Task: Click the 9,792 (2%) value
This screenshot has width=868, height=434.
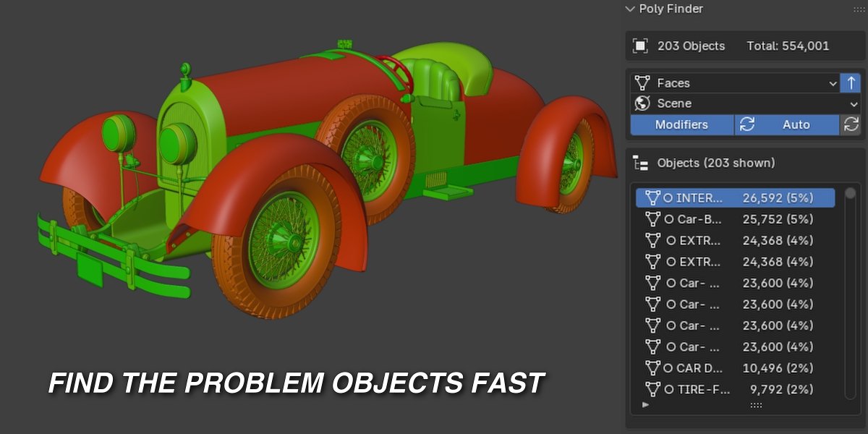Action: click(781, 389)
